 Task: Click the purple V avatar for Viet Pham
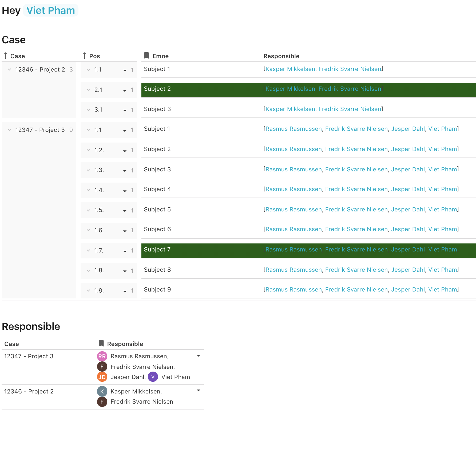(x=153, y=377)
